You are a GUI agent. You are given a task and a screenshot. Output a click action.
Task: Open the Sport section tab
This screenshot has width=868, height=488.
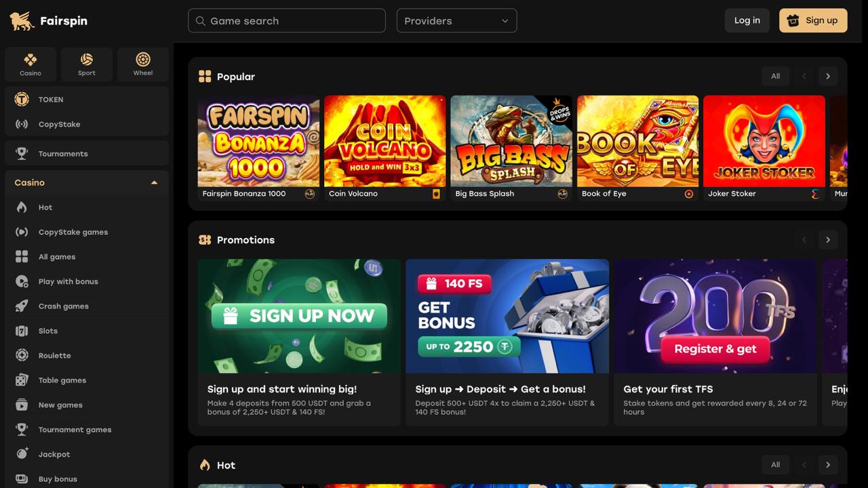click(86, 64)
